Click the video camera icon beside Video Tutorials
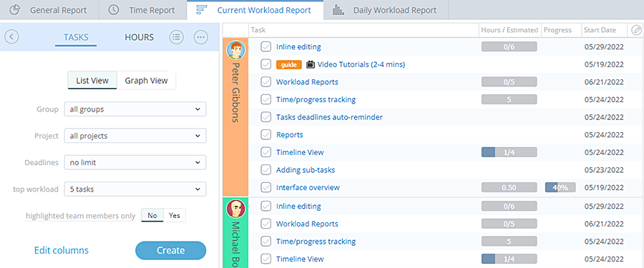 [311, 64]
